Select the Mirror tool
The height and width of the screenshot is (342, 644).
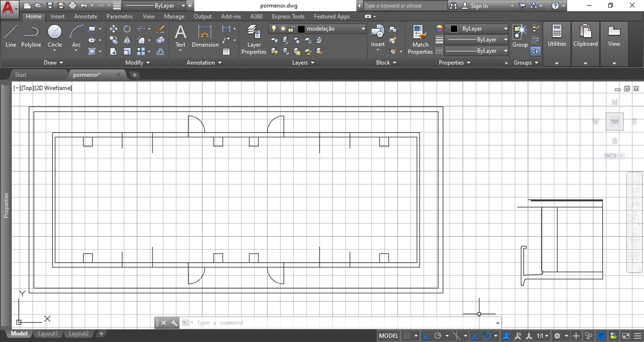coord(127,40)
